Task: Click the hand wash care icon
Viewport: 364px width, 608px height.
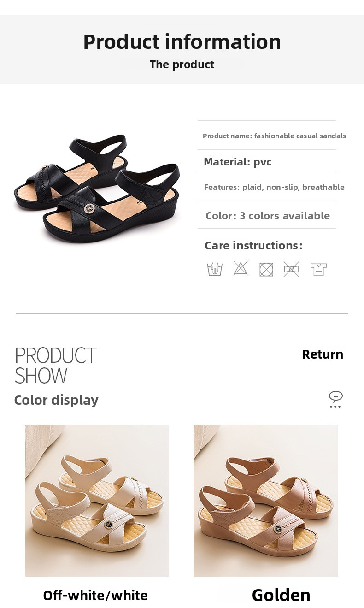Action: coord(215,269)
